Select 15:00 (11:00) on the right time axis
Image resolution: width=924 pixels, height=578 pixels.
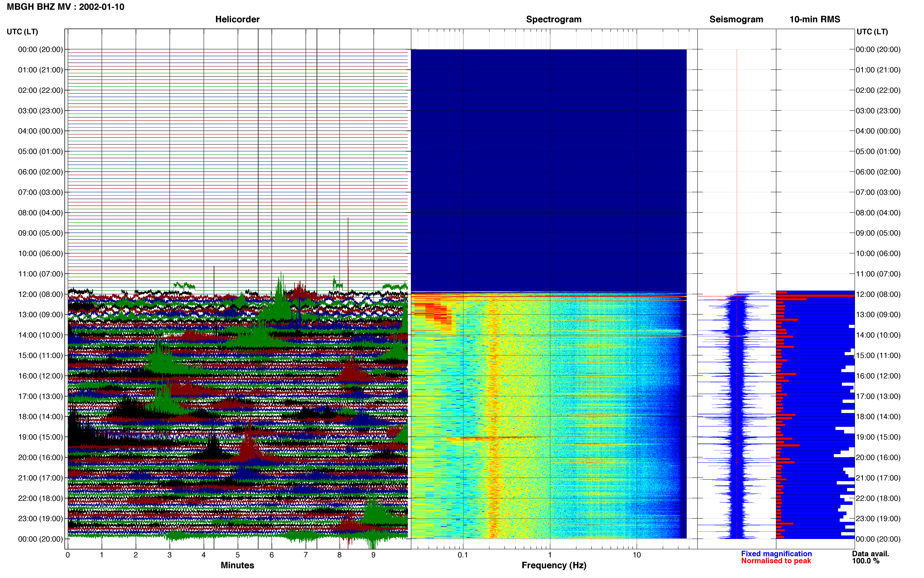(878, 356)
